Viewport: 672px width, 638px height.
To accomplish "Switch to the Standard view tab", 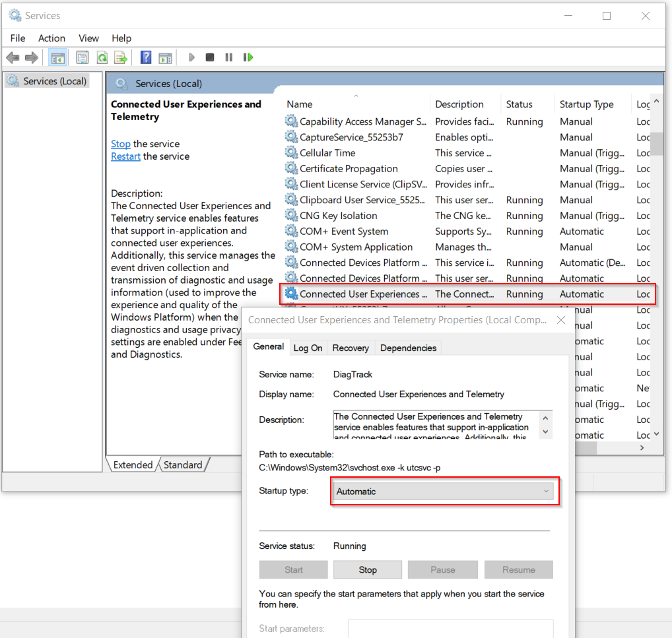I will 183,465.
